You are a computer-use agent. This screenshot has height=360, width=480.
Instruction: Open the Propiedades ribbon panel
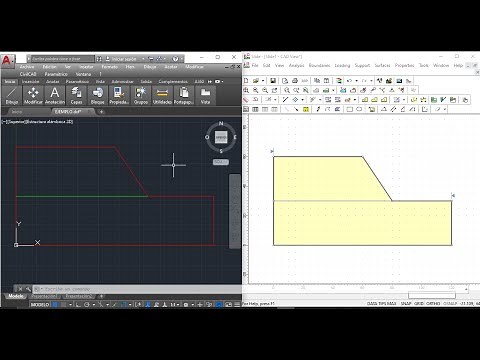click(119, 96)
